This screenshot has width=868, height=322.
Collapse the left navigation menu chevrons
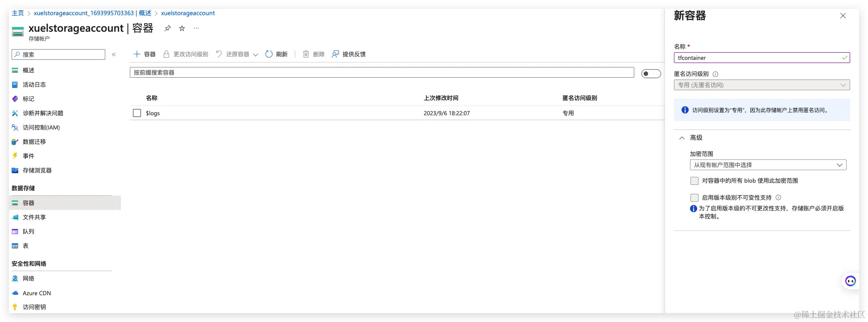114,54
